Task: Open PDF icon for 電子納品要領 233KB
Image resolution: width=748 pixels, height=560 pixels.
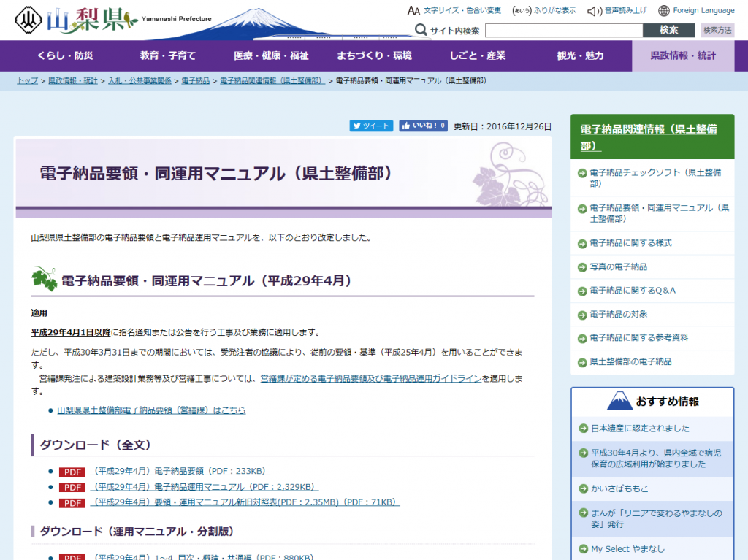Action: tap(72, 472)
